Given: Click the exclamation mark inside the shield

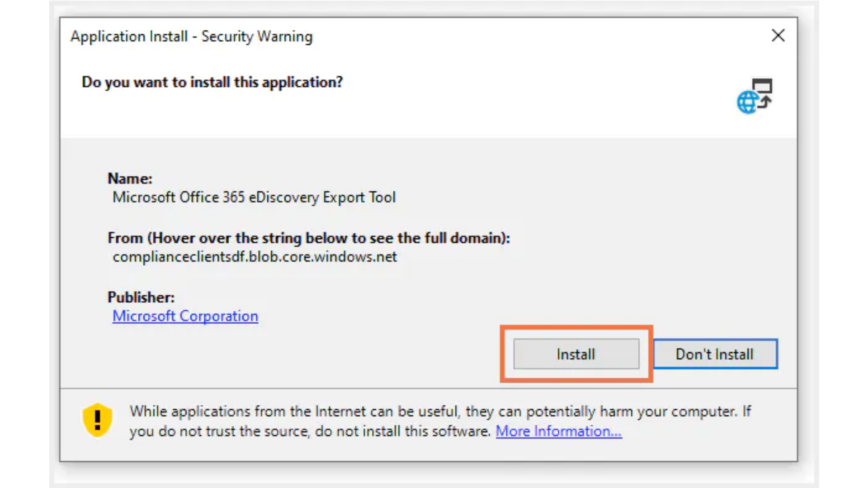Looking at the screenshot, I should point(97,419).
